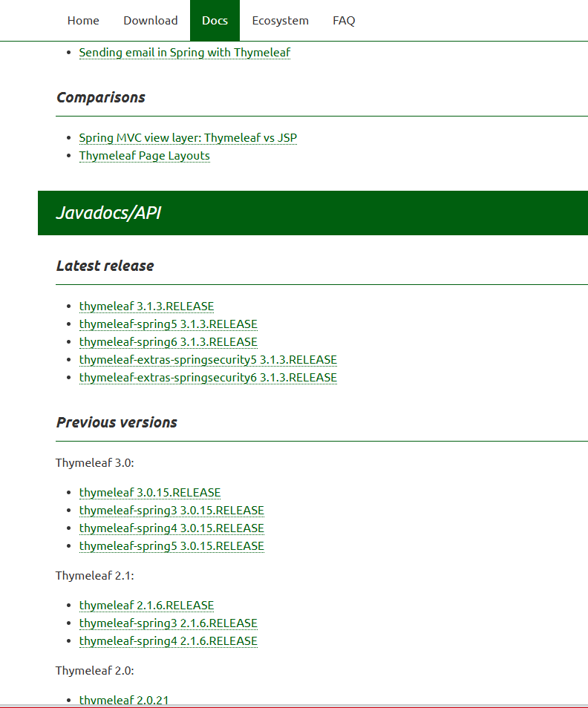Go to the Download page

pyautogui.click(x=151, y=21)
